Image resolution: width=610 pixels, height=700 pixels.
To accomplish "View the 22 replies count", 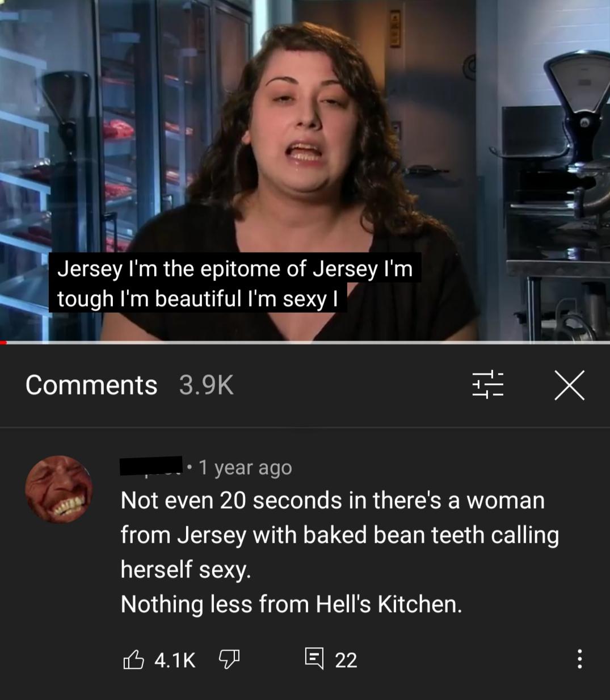I will click(346, 660).
